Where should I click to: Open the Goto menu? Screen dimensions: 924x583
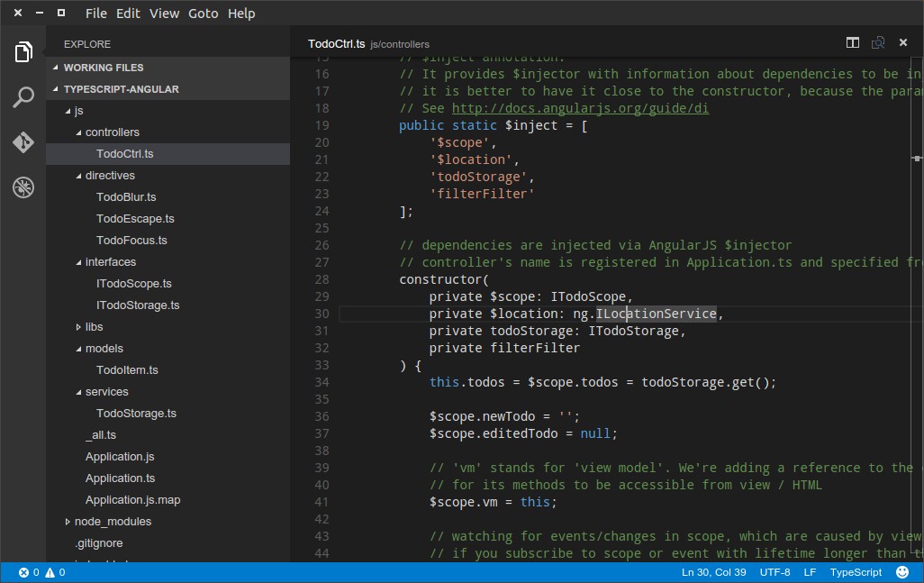click(x=204, y=13)
